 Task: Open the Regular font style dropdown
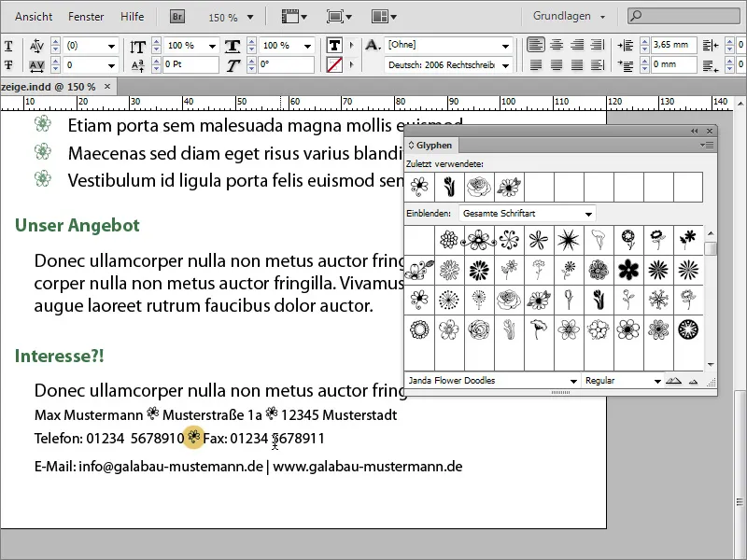[x=657, y=381]
